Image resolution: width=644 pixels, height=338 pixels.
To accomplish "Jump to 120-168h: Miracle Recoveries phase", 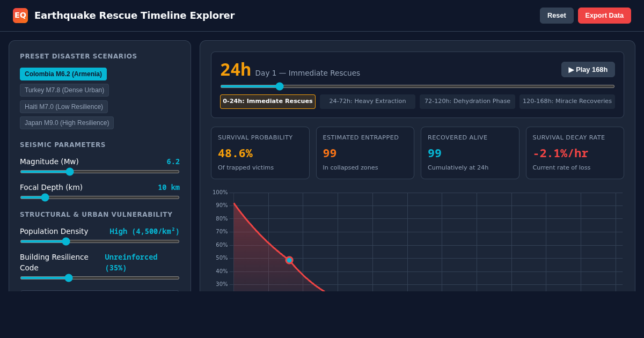I will point(567,101).
